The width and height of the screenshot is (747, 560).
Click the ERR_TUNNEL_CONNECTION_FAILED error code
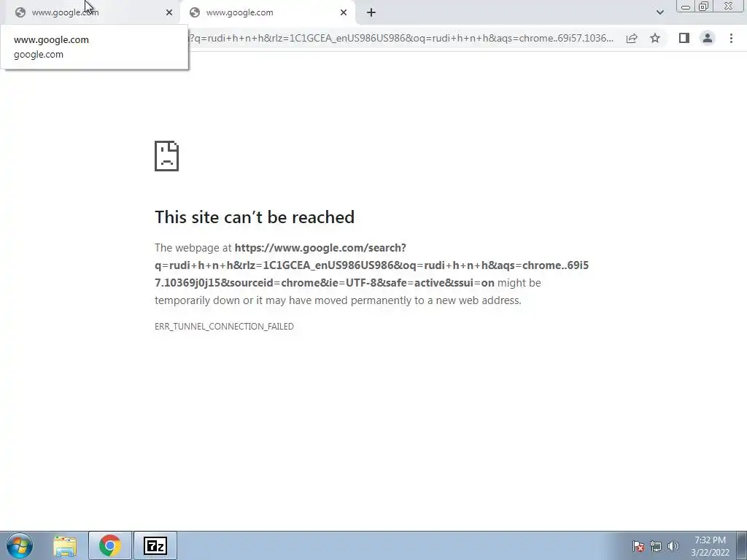point(224,326)
